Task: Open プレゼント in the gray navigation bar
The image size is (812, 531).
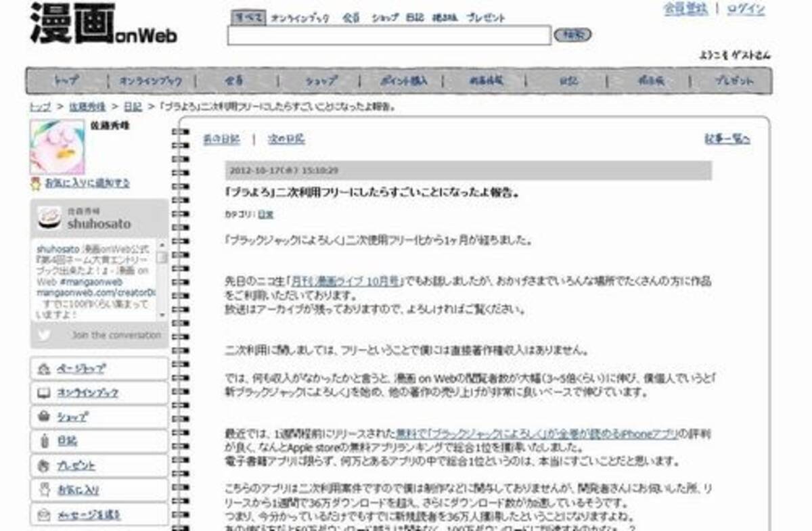Action: [x=735, y=80]
